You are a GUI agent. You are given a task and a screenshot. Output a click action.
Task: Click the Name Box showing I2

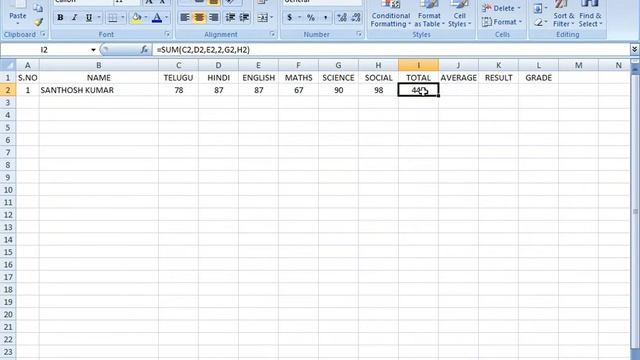[45, 50]
